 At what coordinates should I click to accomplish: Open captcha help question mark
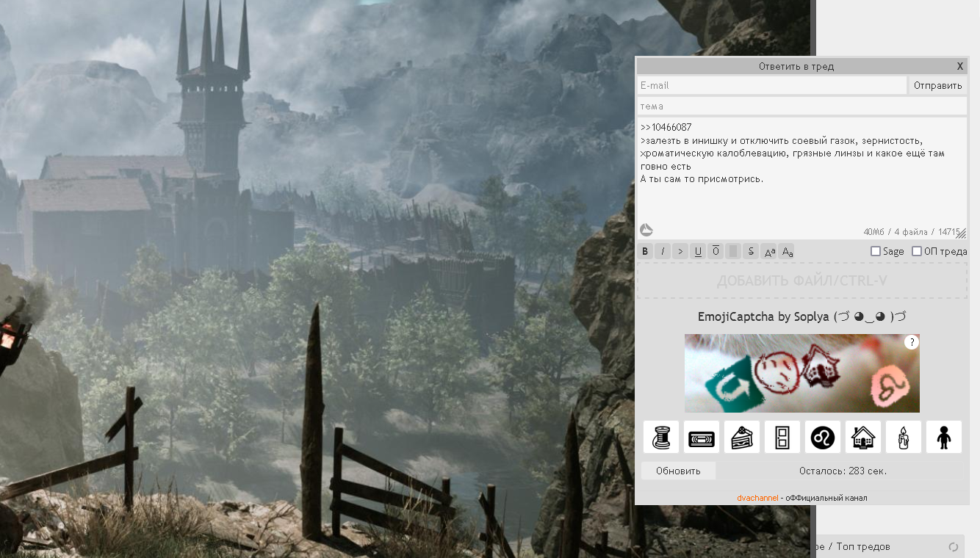click(x=911, y=342)
